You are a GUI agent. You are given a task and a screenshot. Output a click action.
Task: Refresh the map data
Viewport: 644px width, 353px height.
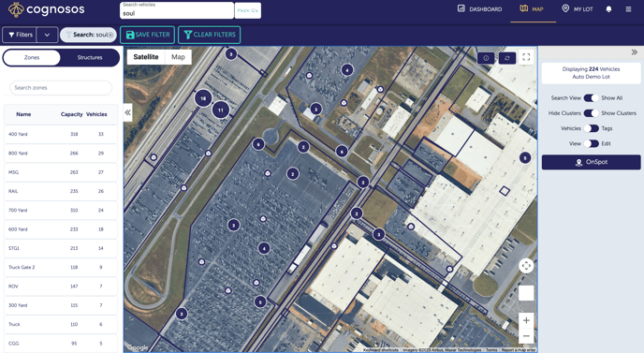click(x=506, y=58)
